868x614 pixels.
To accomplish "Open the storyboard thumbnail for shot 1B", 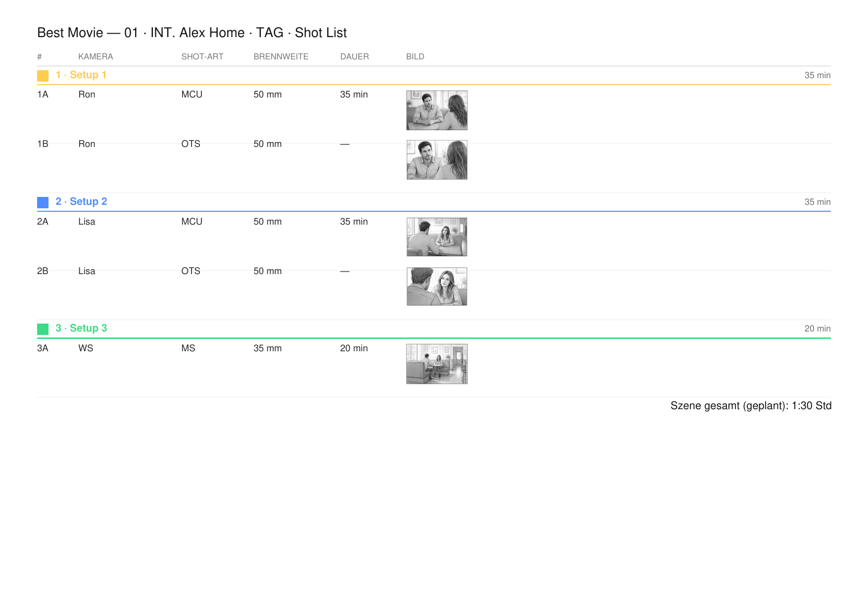I will point(437,160).
